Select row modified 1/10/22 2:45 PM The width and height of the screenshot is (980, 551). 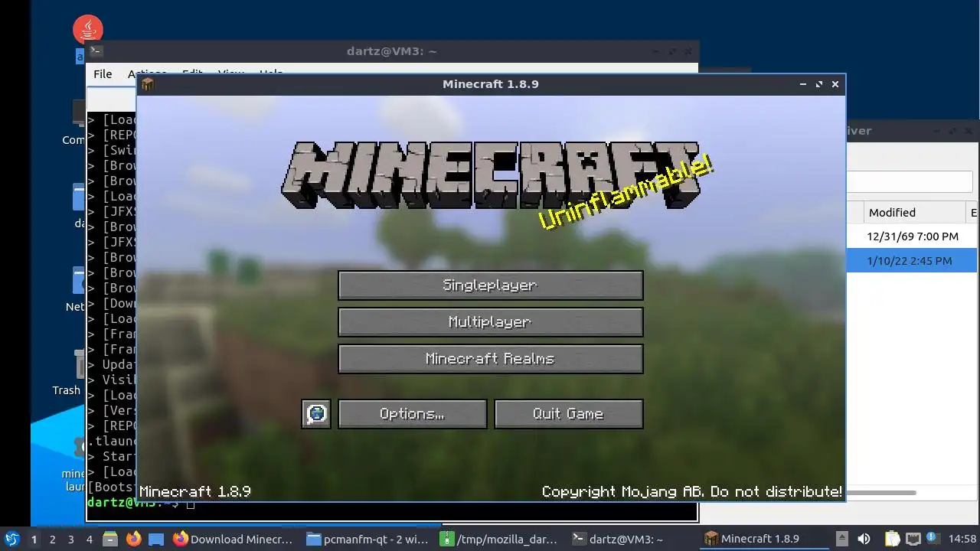912,261
